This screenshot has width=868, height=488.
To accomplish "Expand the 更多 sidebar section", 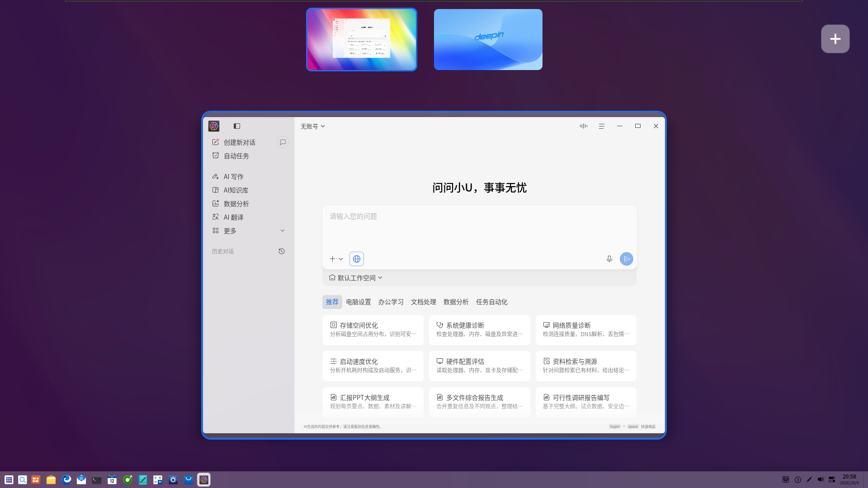I will click(249, 231).
